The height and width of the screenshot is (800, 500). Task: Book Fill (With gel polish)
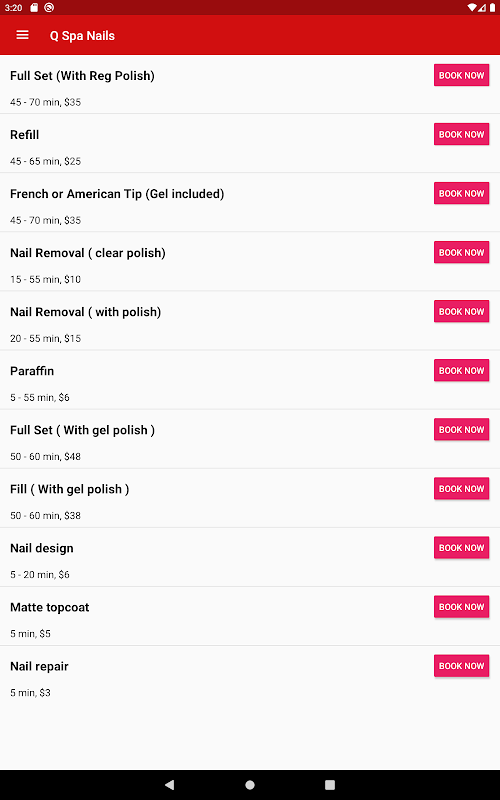pos(461,489)
